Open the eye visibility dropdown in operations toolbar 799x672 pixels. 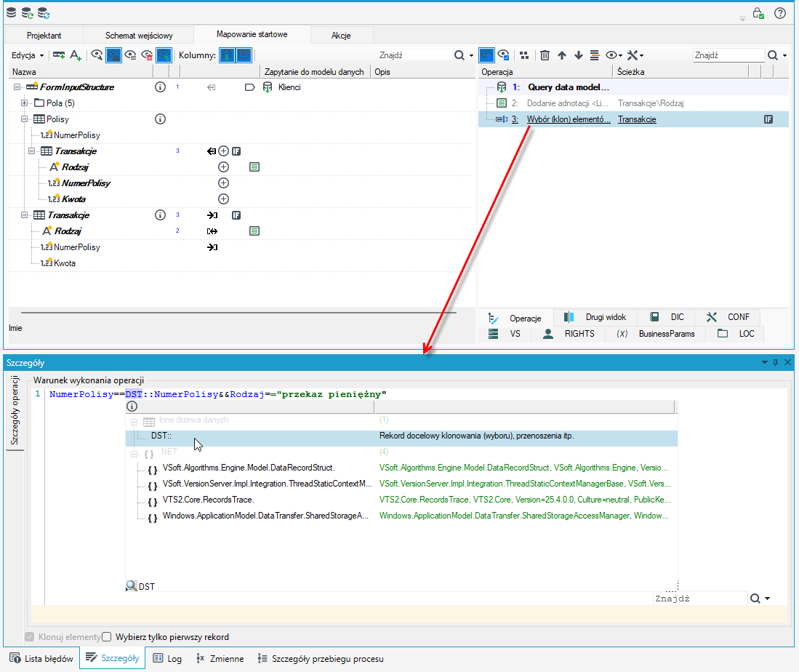614,55
